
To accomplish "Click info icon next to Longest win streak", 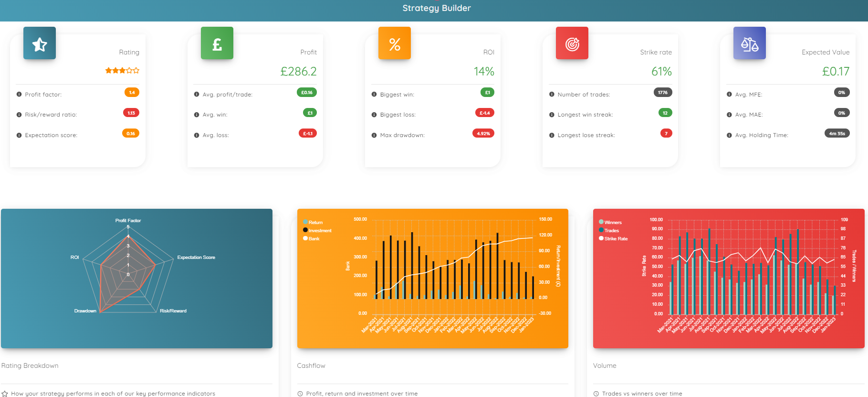I will click(x=552, y=115).
